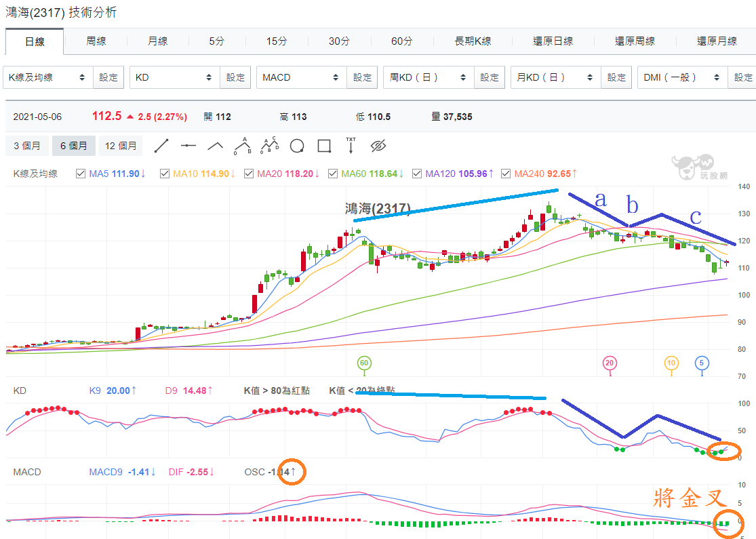Click the blue 5 moving-average marker
This screenshot has height=539, width=756.
(x=702, y=363)
